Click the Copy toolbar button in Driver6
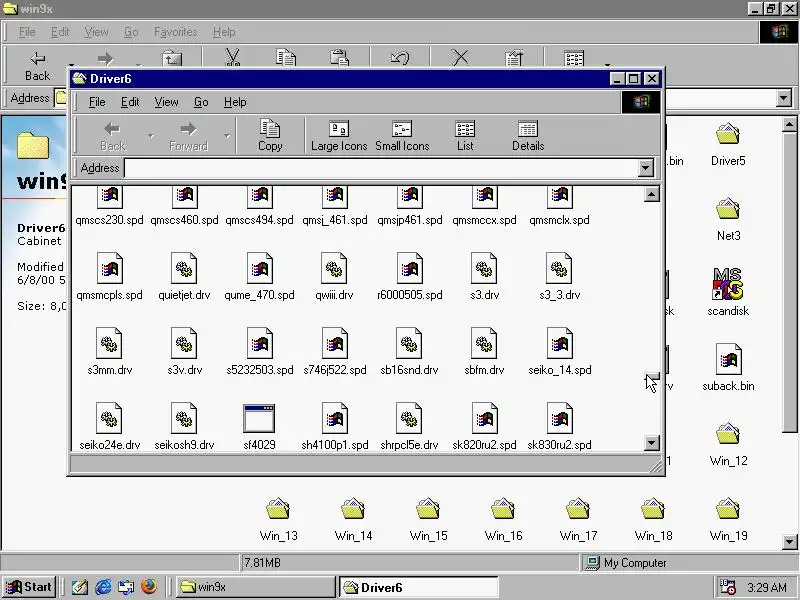 click(x=270, y=136)
